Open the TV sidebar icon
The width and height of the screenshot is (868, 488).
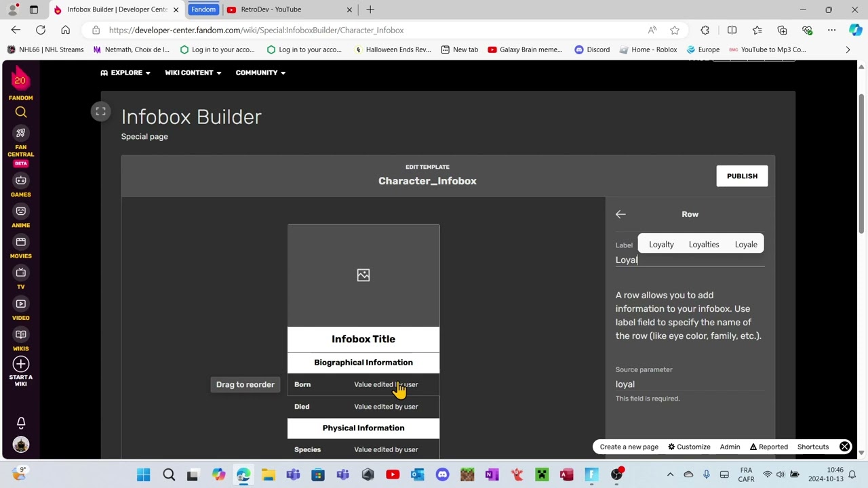(21, 272)
